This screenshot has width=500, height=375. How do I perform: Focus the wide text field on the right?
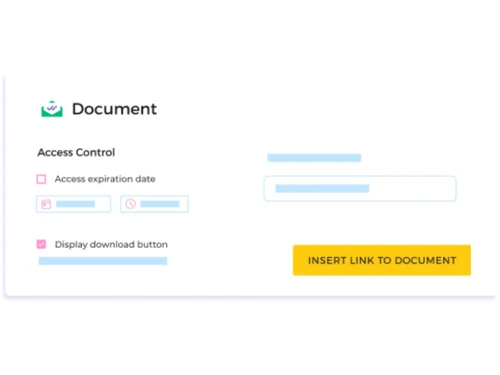360,189
